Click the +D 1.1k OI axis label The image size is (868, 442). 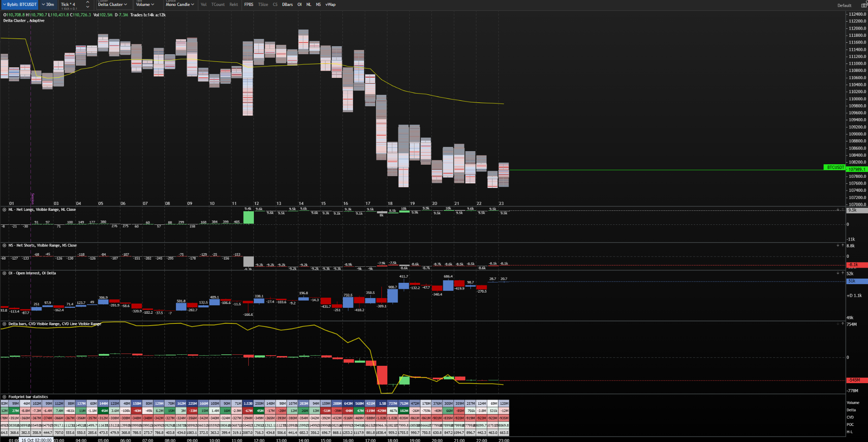[854, 296]
